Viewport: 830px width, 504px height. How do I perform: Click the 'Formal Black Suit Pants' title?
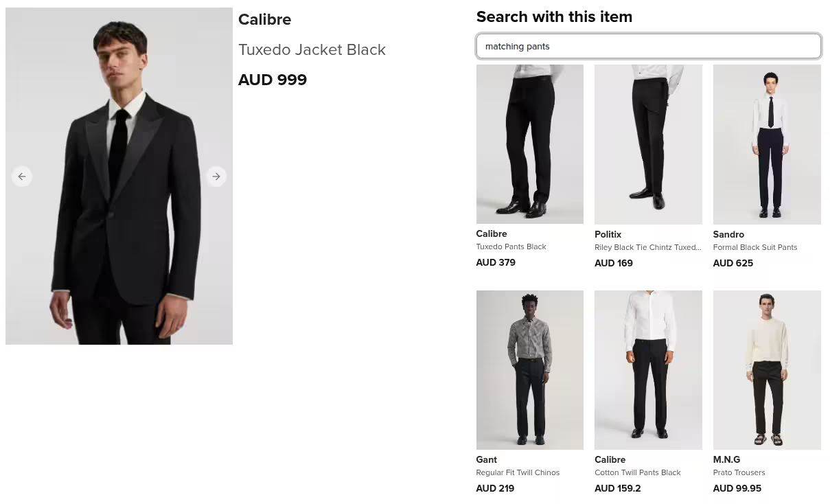tap(754, 247)
